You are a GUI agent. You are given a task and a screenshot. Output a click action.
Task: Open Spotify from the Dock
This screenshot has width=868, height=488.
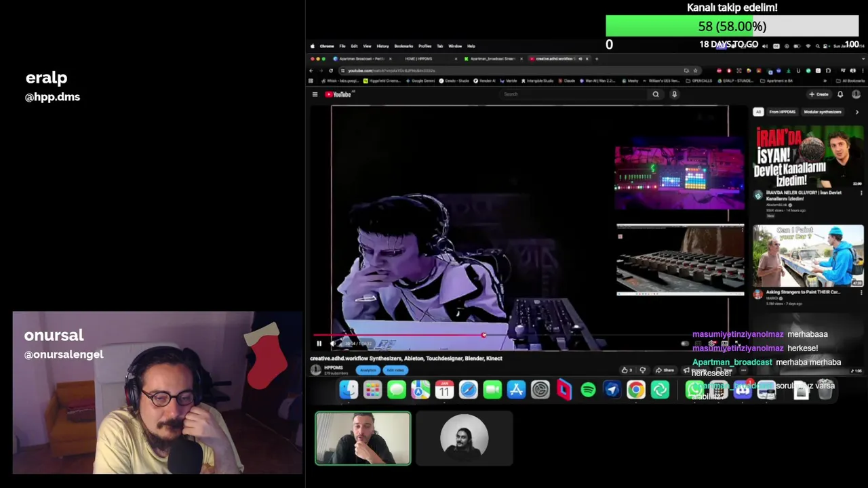588,390
